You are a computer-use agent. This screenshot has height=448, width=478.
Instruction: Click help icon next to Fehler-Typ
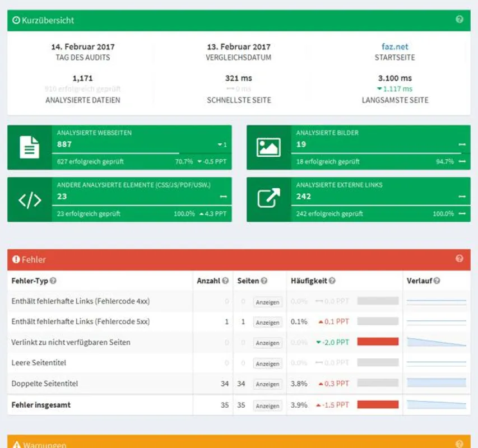(53, 281)
